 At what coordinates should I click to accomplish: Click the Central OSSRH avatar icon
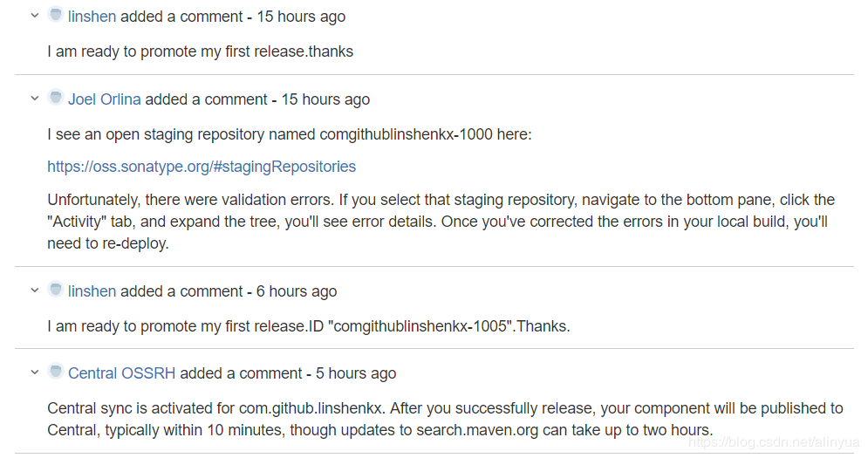(56, 372)
